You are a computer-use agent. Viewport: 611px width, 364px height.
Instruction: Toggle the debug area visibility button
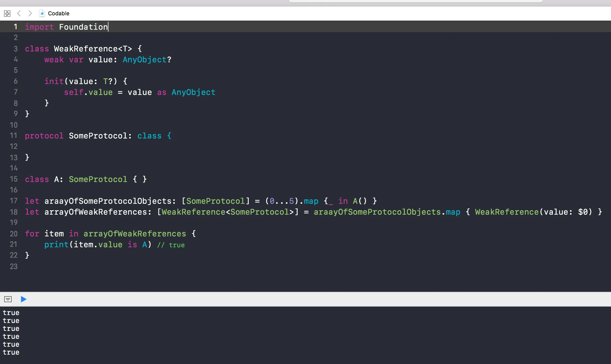click(x=8, y=299)
